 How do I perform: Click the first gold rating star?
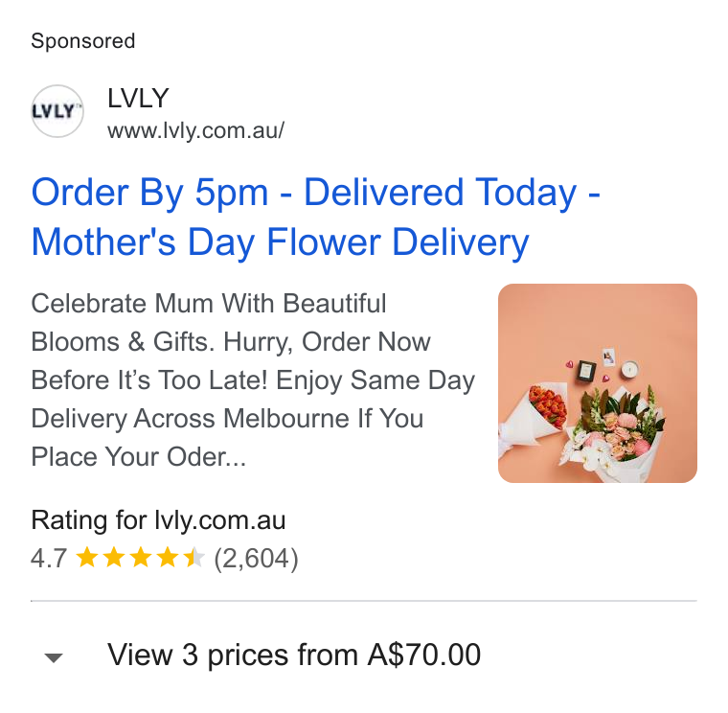87,558
